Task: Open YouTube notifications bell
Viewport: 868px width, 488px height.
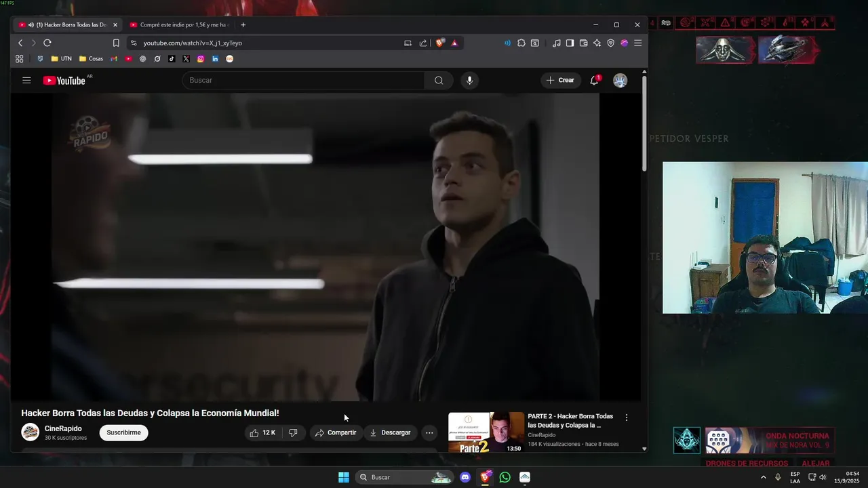Action: pyautogui.click(x=594, y=80)
